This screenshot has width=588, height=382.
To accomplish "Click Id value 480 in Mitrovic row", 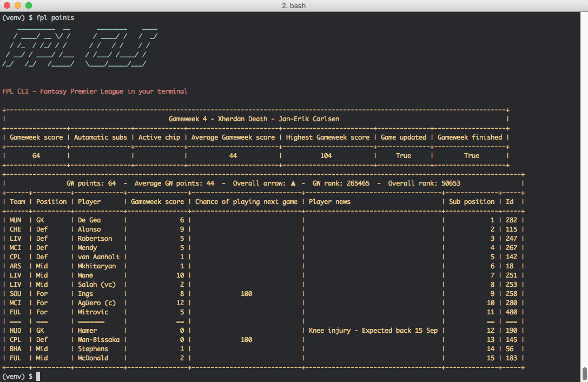I will click(512, 312).
